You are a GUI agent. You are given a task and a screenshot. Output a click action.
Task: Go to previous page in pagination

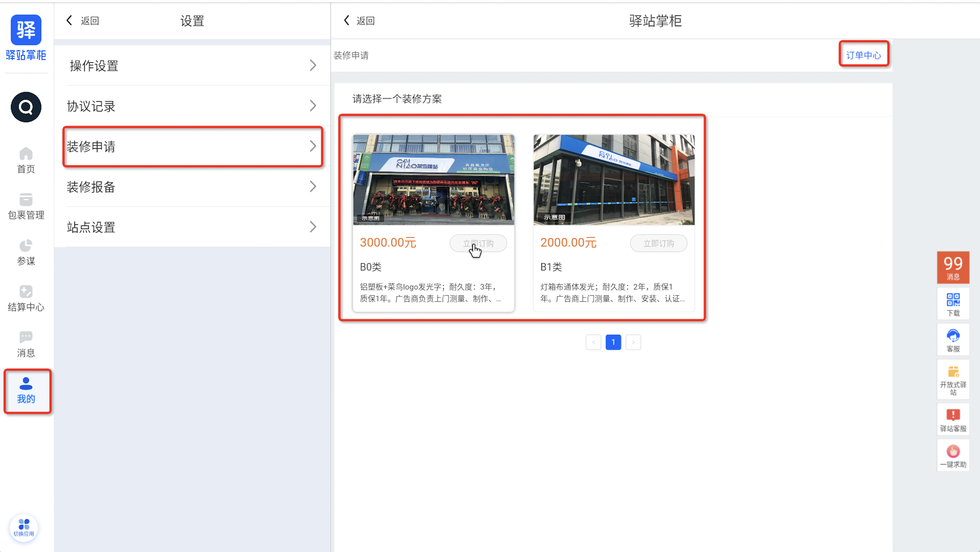[x=593, y=342]
